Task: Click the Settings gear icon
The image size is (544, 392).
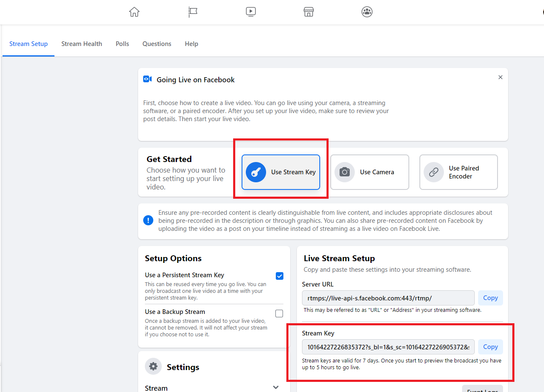Action: point(153,366)
